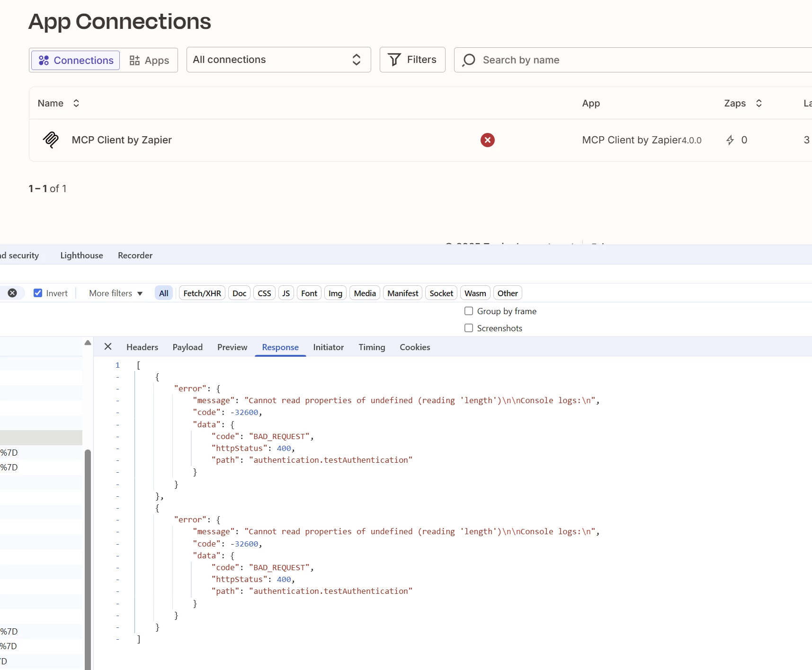Open the Payload tab

click(x=187, y=347)
